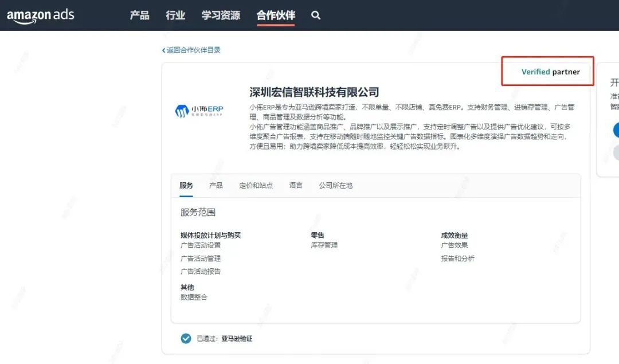Click the Verified partner badge
The image size is (619, 364).
tap(550, 72)
